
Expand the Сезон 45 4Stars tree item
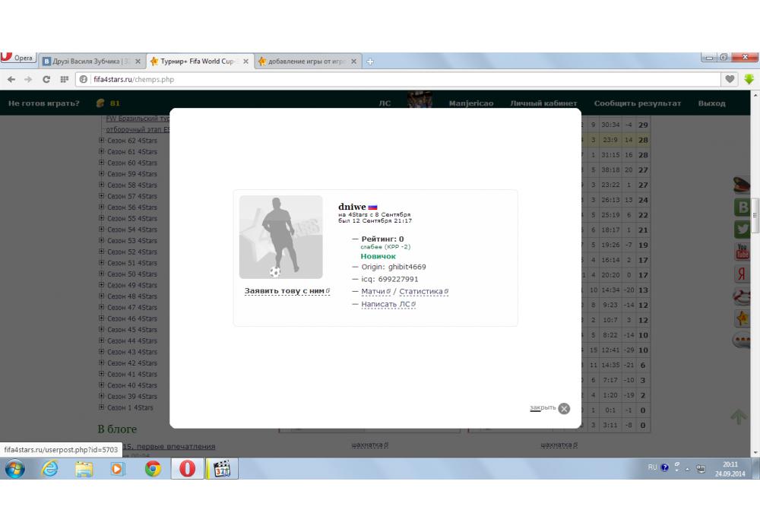pos(101,330)
